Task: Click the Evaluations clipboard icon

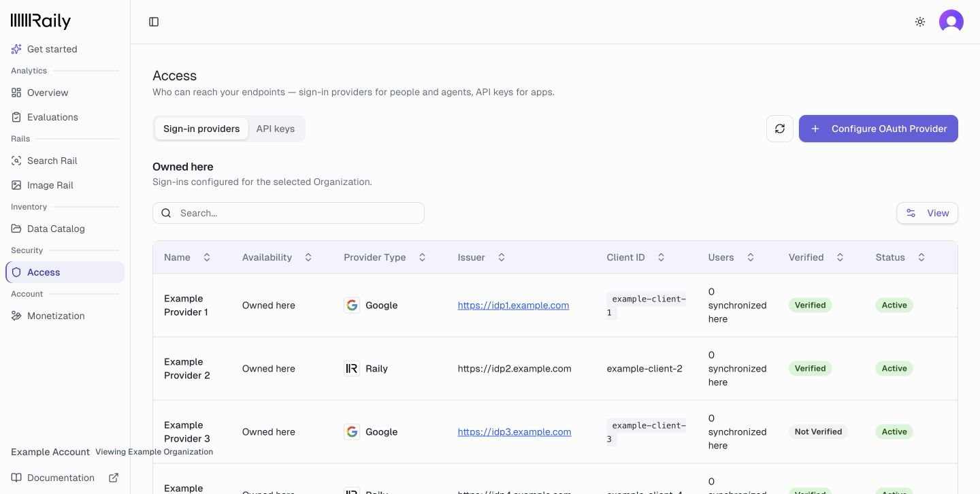Action: tap(16, 117)
